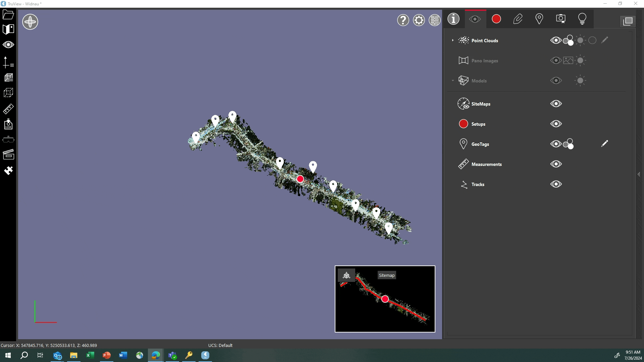Collapse the right panel with side arrow
Screen dimensions: 644x362
[639, 174]
